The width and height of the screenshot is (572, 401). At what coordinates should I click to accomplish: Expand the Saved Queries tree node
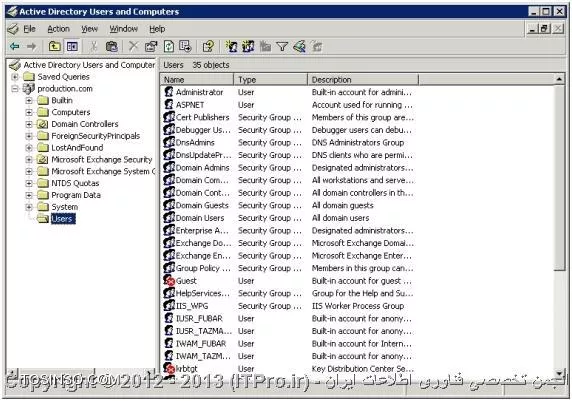click(x=15, y=77)
